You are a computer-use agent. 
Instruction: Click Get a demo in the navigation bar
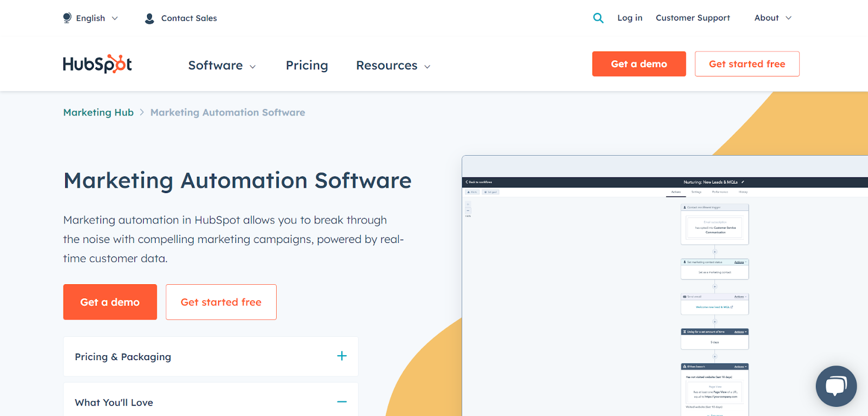coord(639,64)
